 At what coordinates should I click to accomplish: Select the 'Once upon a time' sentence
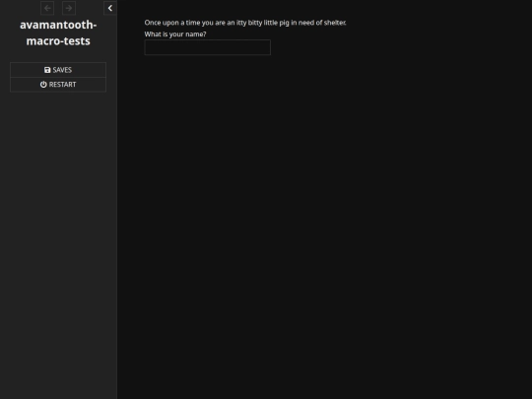(x=245, y=23)
